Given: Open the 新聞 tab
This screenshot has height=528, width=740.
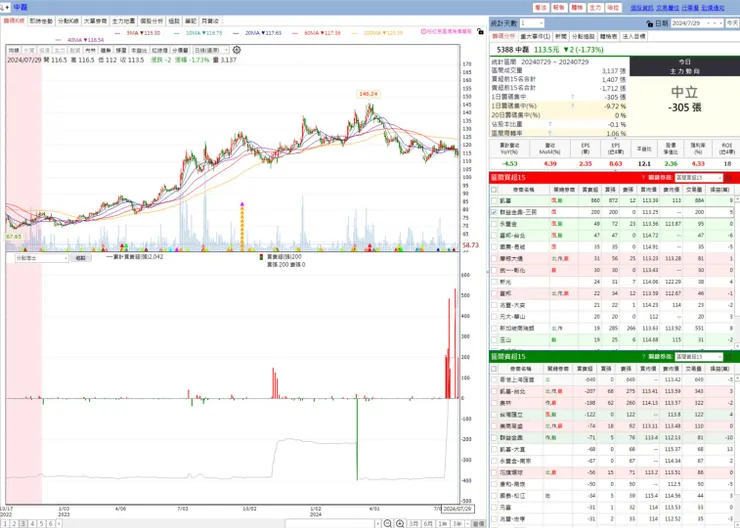Looking at the screenshot, I should click(x=560, y=36).
